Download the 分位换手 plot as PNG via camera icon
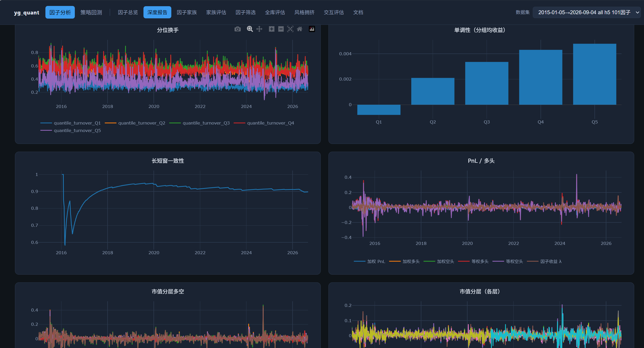This screenshot has height=348, width=644. [x=237, y=29]
